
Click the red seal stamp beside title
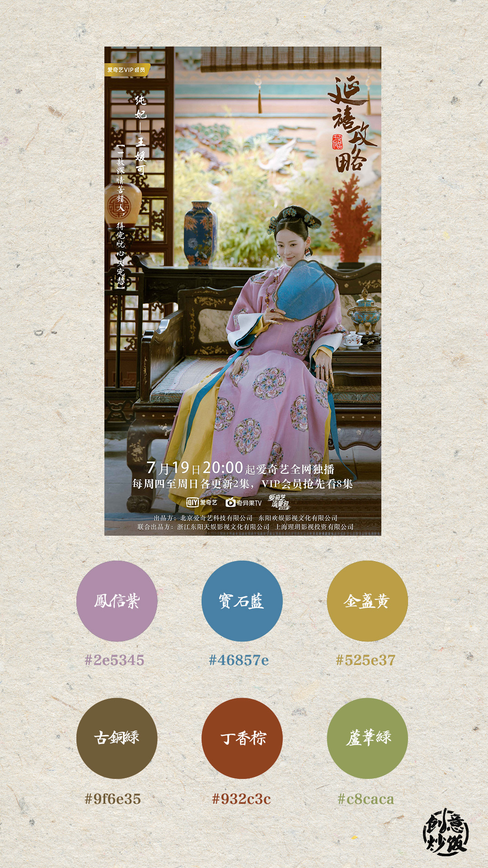coord(338,142)
